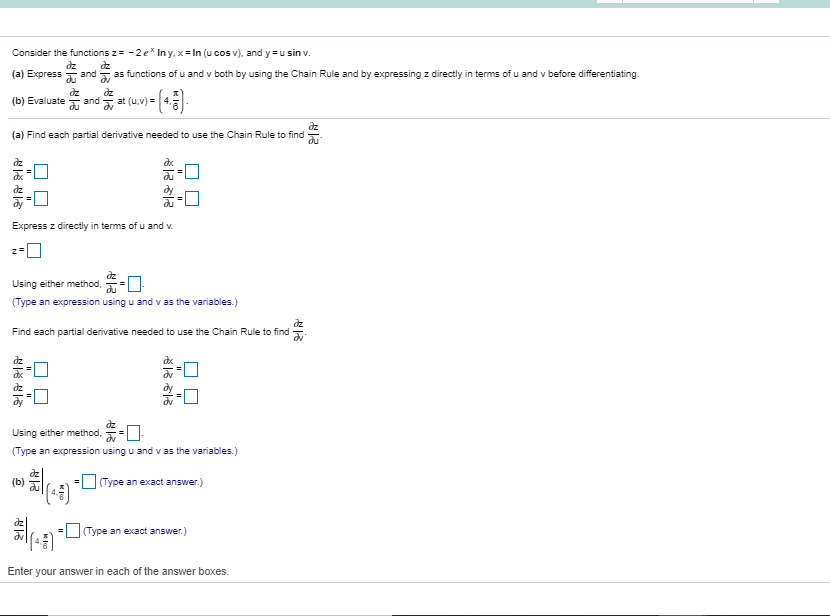Click the ∂x/∂v answer box
The image size is (830, 616).
(191, 368)
